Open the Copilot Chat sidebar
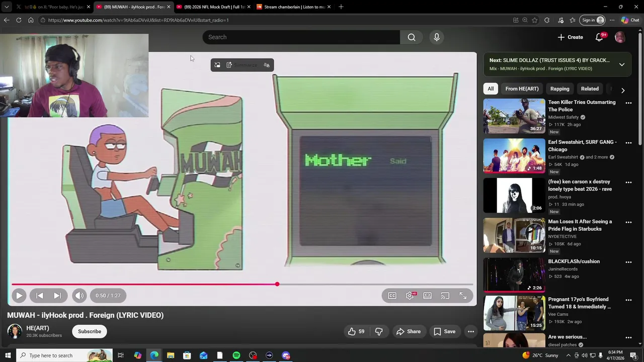644x362 pixels. [x=630, y=20]
